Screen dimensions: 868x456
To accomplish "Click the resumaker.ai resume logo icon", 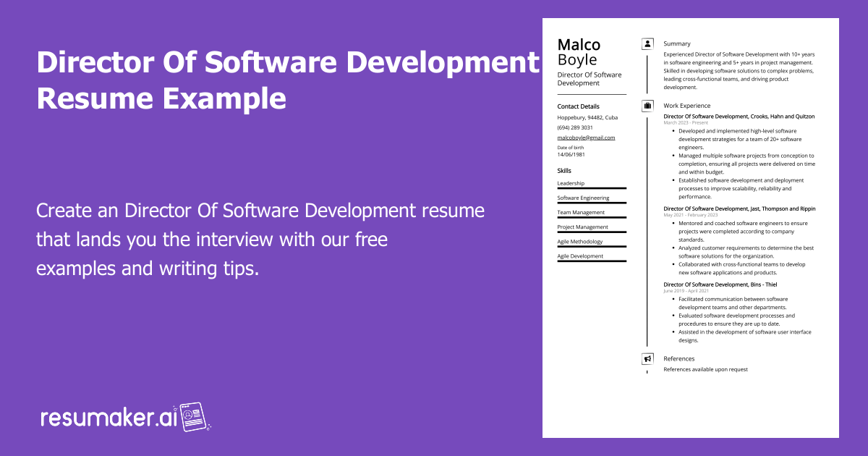I will [x=192, y=416].
